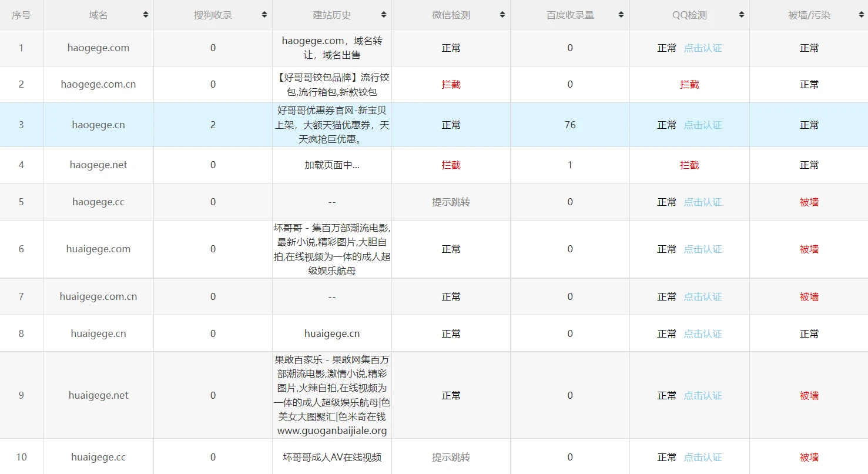Click 点击认证 for huaigege.cc row

(x=702, y=458)
